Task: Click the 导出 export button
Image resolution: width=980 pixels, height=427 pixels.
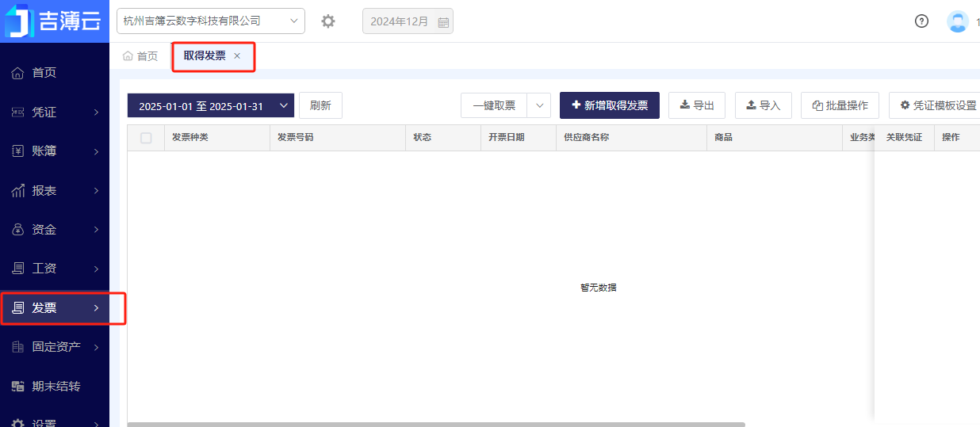Action: (697, 105)
